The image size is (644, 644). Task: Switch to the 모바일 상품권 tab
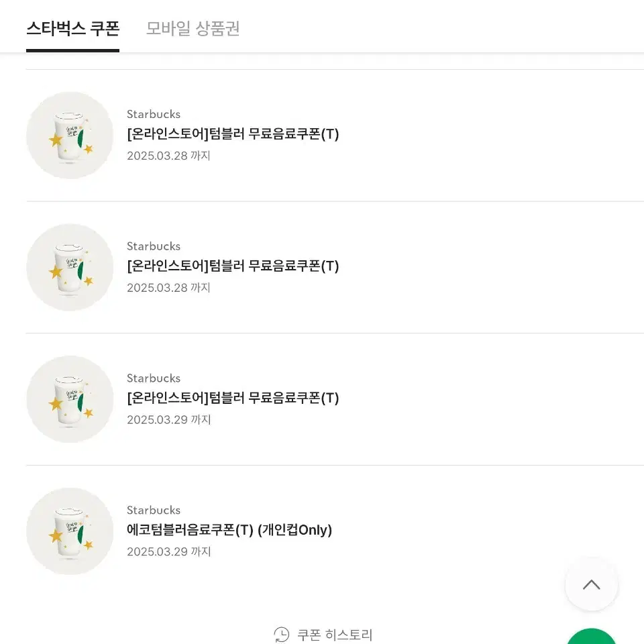pyautogui.click(x=193, y=29)
